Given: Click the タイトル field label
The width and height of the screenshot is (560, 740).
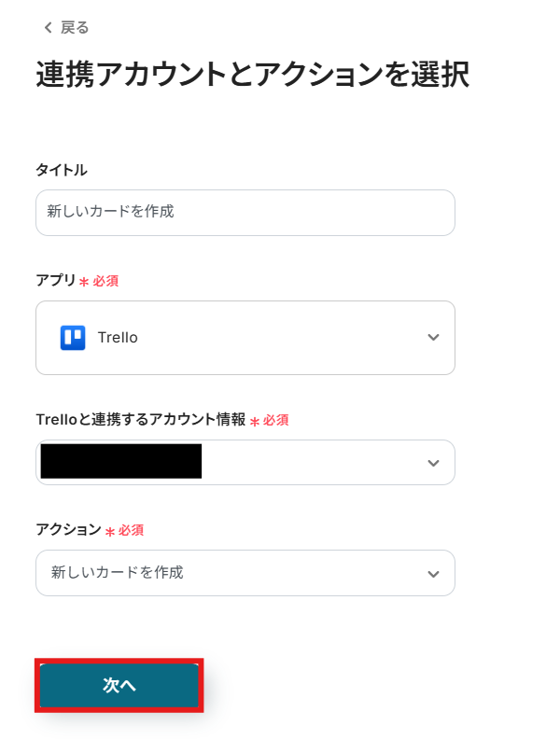Looking at the screenshot, I should [62, 170].
